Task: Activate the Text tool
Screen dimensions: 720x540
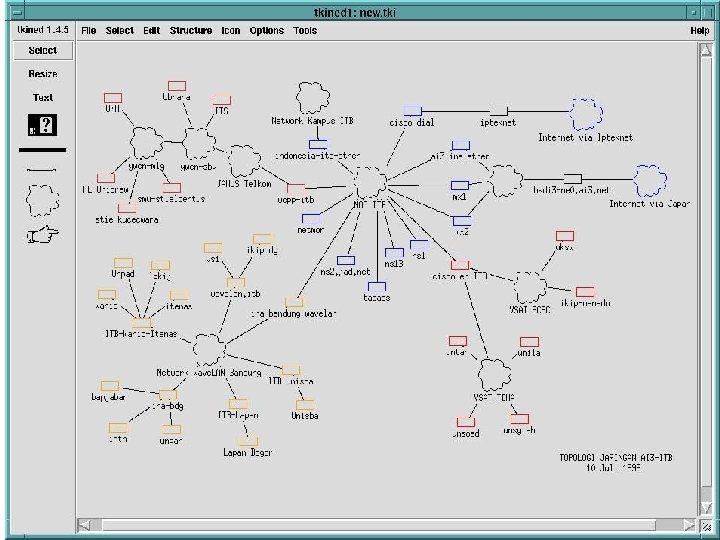Action: [43, 97]
